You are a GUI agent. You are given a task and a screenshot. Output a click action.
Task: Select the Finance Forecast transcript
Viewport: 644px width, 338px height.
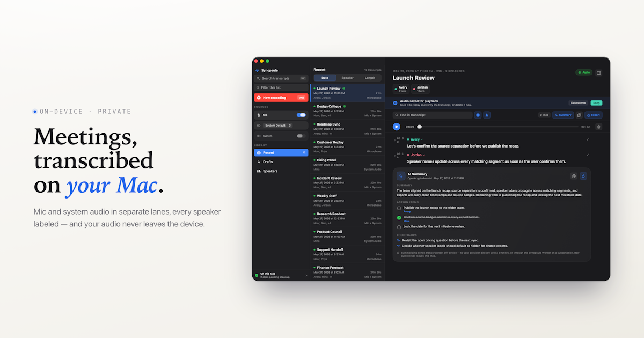(347, 271)
